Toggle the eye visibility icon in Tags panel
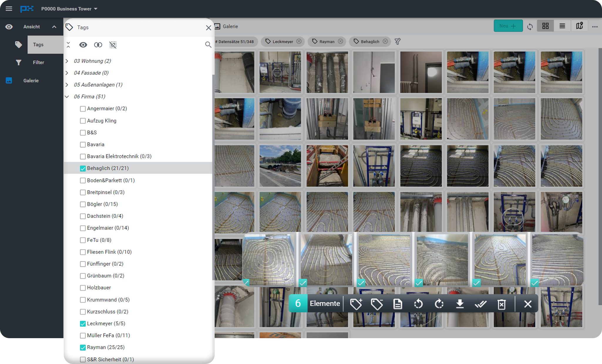Screen dimensions: 602x364 click(83, 45)
